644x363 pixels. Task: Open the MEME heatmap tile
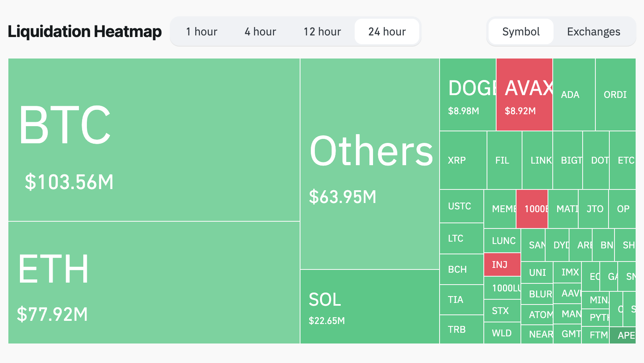click(x=500, y=209)
